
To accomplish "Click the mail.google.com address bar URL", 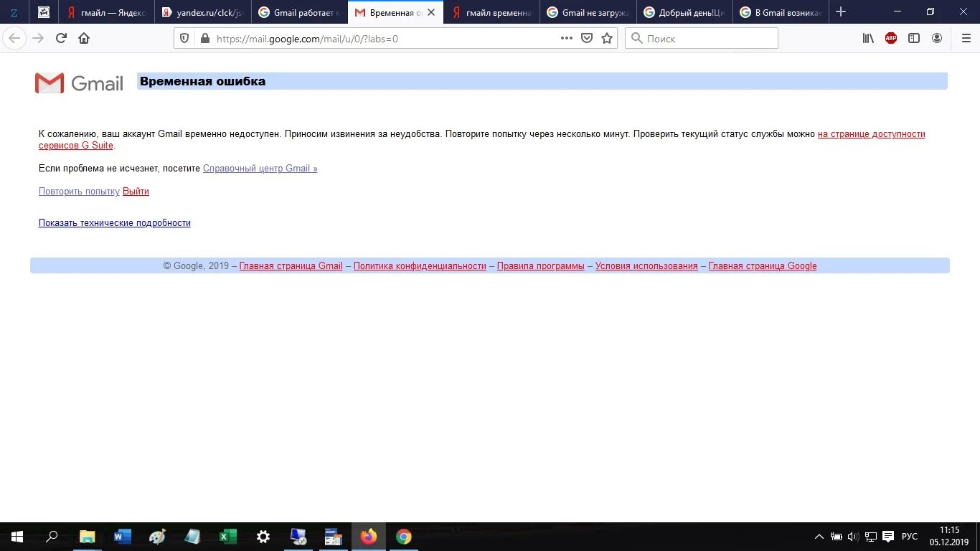I will 307,39.
